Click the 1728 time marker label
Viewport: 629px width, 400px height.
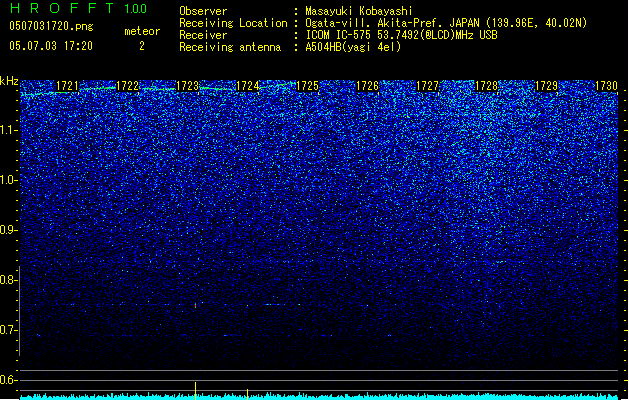point(487,86)
